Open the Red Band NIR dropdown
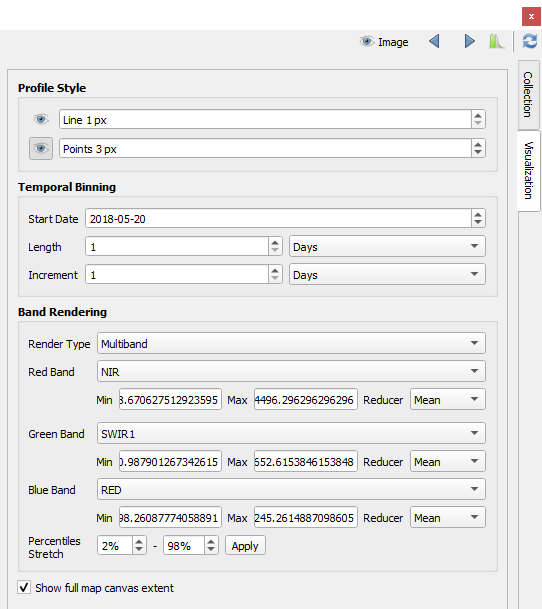This screenshot has width=542, height=609. (x=291, y=371)
